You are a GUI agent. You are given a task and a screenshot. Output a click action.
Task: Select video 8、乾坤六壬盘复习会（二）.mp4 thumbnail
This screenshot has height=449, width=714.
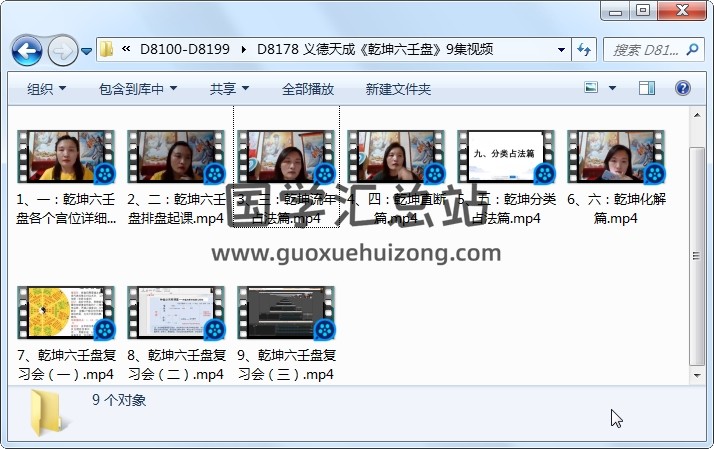[176, 313]
